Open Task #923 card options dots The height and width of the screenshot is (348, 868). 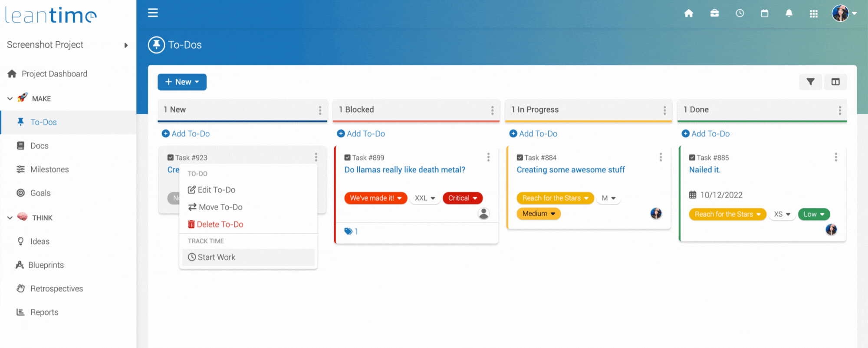click(316, 157)
